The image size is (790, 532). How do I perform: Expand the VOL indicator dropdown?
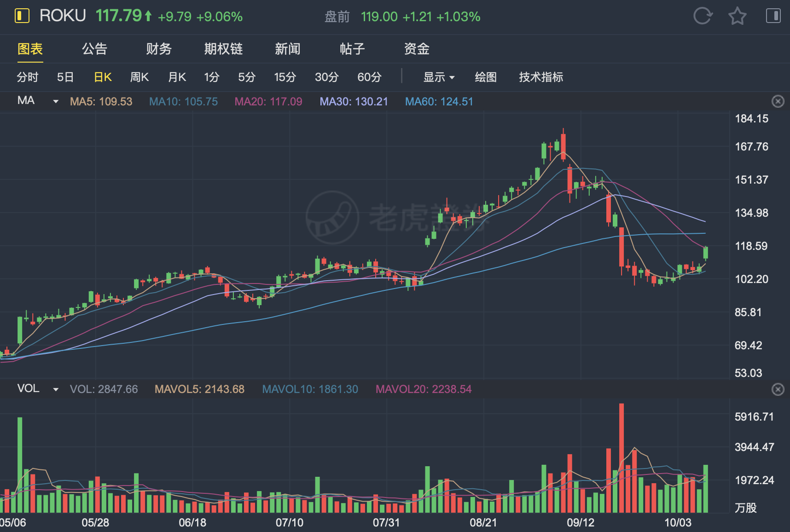pyautogui.click(x=56, y=389)
